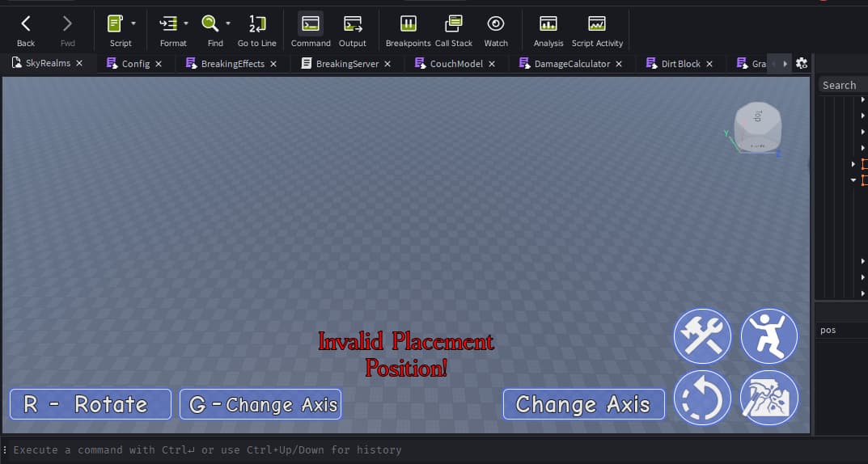Open Go to Line tool
The height and width of the screenshot is (464, 868).
(x=257, y=31)
